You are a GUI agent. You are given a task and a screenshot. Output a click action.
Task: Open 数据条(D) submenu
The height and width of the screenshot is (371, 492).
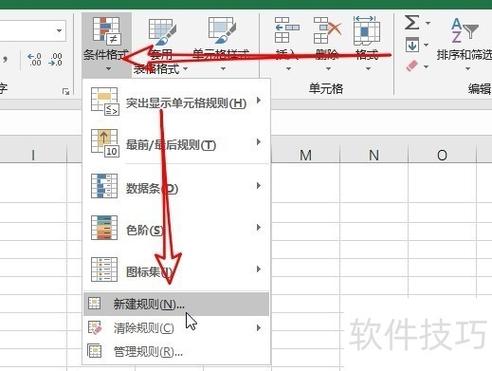coord(176,186)
